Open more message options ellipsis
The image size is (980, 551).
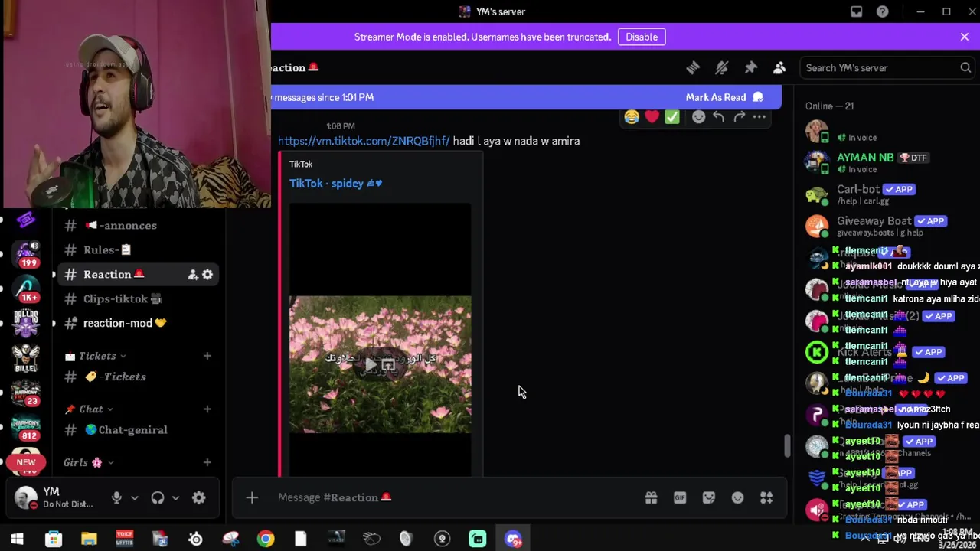tap(759, 116)
